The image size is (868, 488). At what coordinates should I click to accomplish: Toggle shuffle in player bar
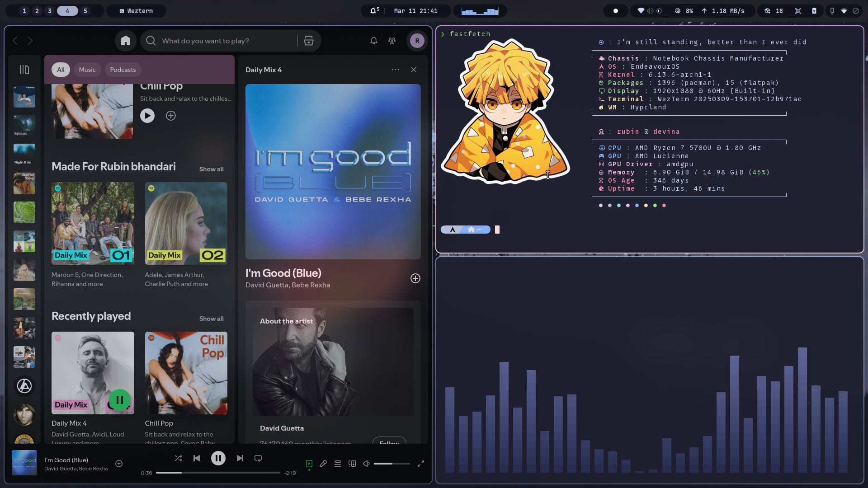179,458
